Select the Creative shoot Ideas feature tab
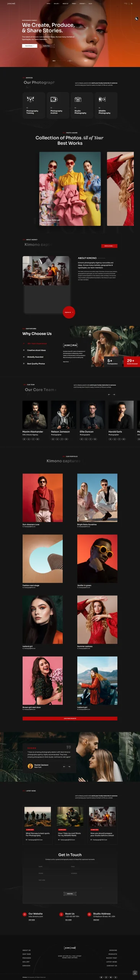The height and width of the screenshot is (980, 140). coord(36,350)
